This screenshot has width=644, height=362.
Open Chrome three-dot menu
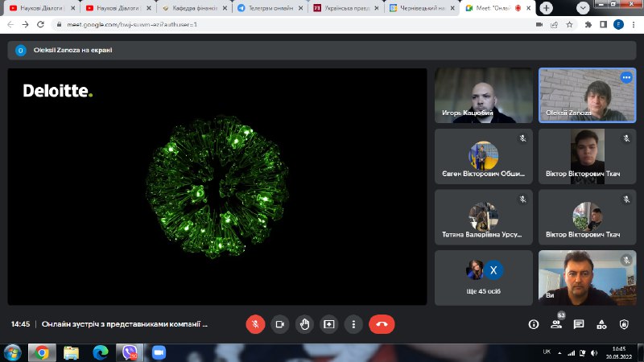tap(634, 25)
